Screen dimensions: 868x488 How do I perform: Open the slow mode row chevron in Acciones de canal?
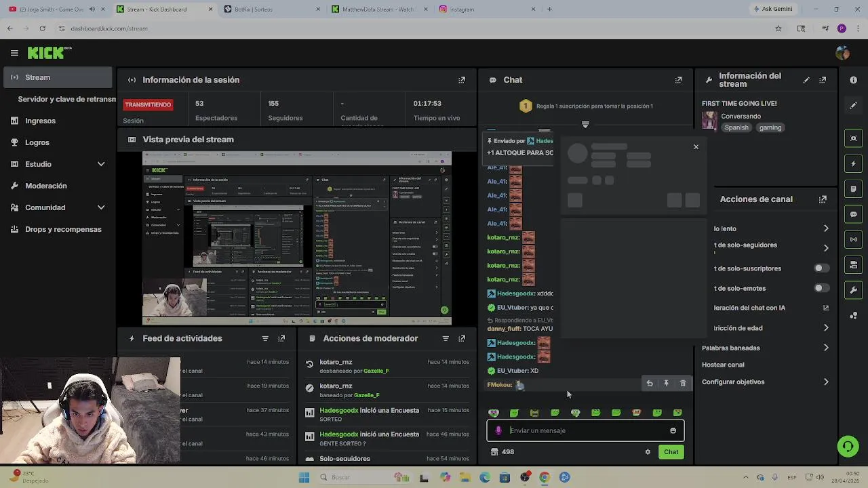coord(826,228)
